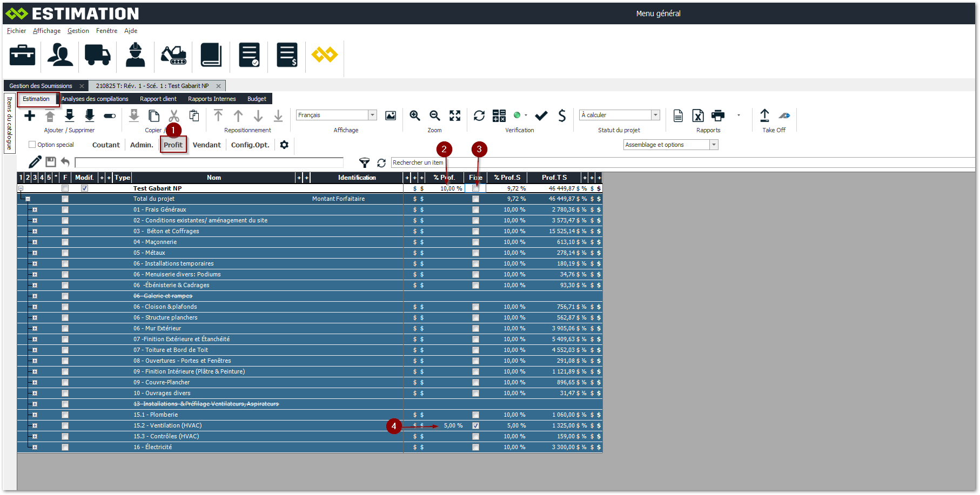The height and width of the screenshot is (495, 980).
Task: Switch to the Budget tab
Action: (257, 99)
